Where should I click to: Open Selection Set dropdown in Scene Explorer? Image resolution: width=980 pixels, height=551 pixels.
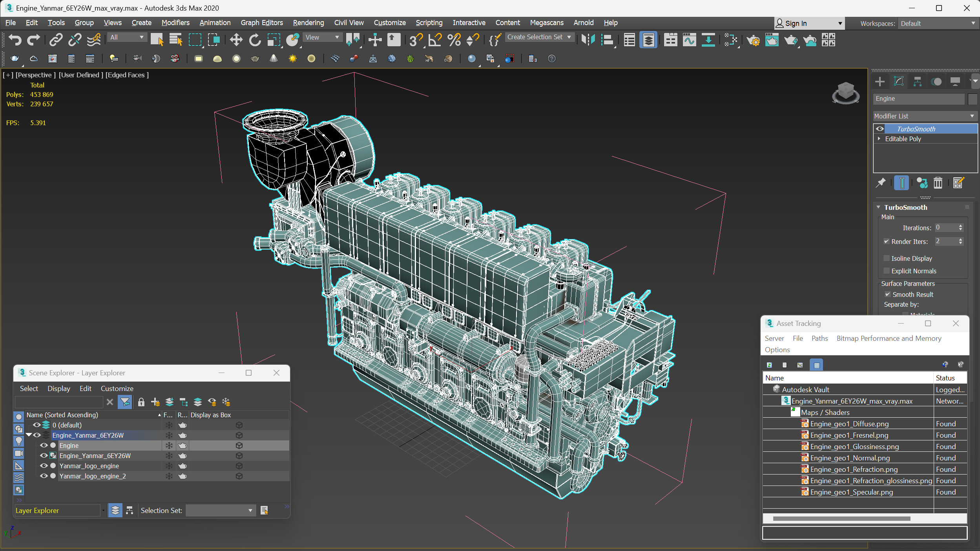pos(220,510)
